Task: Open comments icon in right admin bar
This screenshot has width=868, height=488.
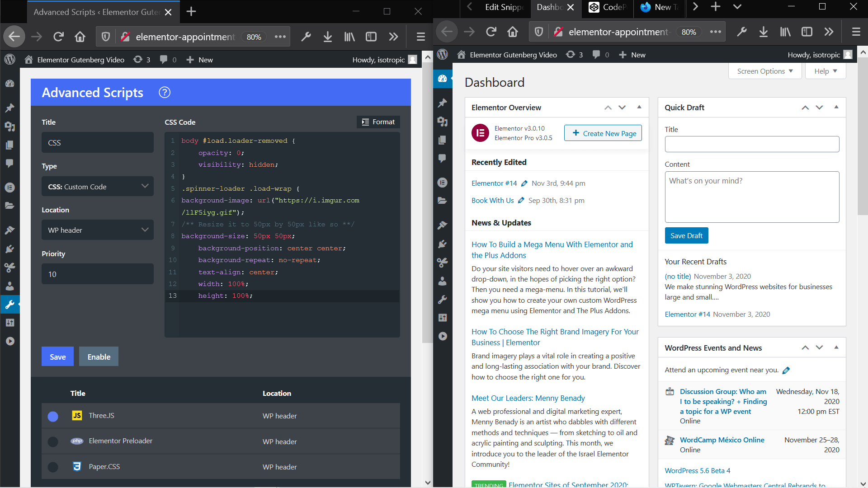Action: (x=601, y=55)
